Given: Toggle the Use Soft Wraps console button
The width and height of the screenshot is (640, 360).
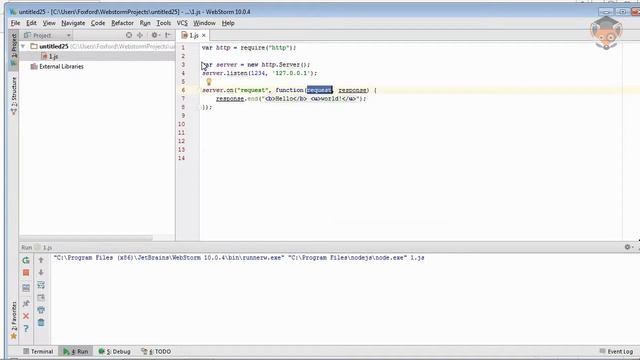Looking at the screenshot, I should tap(41, 285).
